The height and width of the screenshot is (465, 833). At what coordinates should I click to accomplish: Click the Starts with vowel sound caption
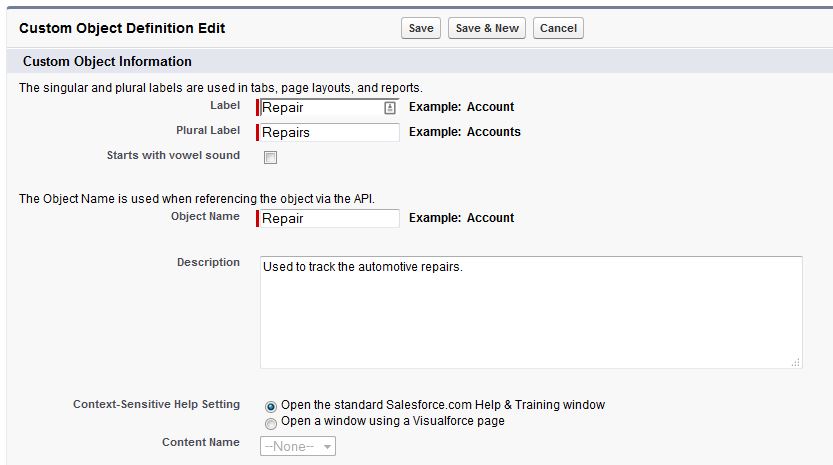(x=173, y=155)
